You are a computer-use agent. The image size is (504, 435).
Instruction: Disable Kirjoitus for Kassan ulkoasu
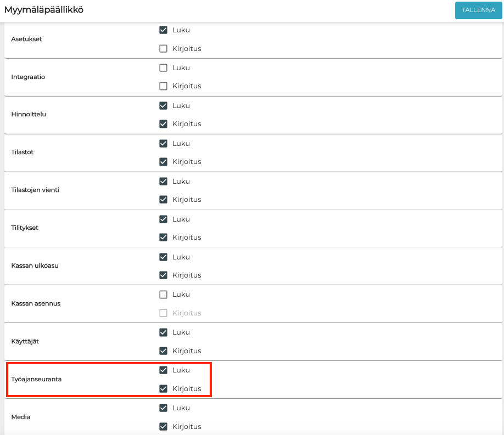(163, 275)
